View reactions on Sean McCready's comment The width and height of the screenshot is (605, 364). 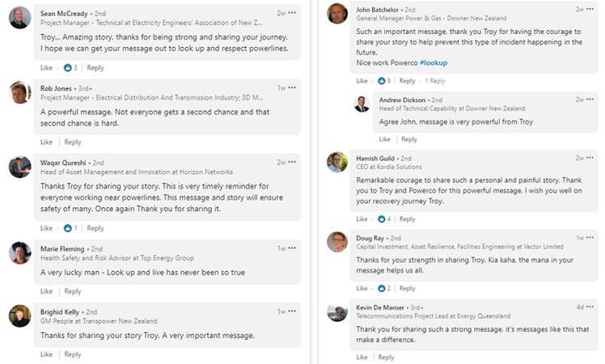(71, 68)
